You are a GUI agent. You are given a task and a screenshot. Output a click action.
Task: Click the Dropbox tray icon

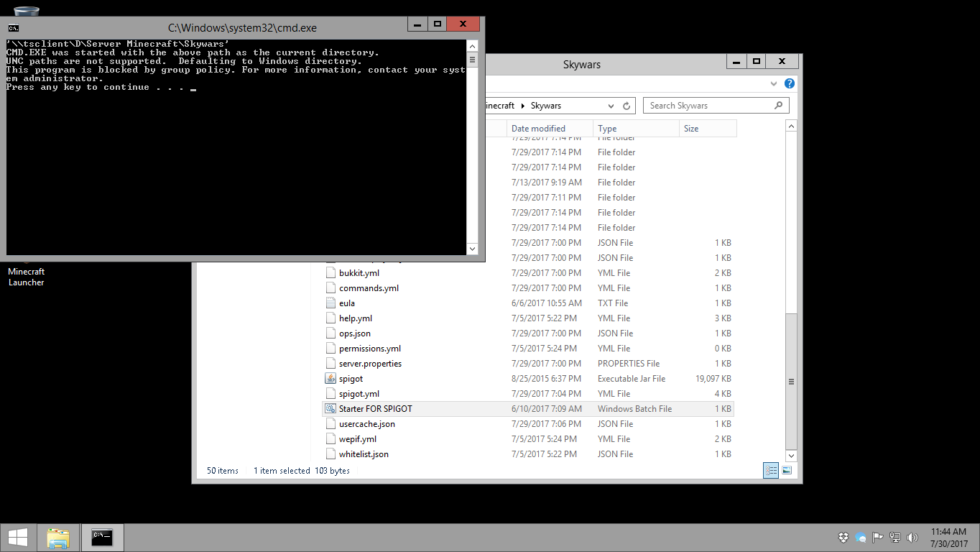(x=843, y=538)
